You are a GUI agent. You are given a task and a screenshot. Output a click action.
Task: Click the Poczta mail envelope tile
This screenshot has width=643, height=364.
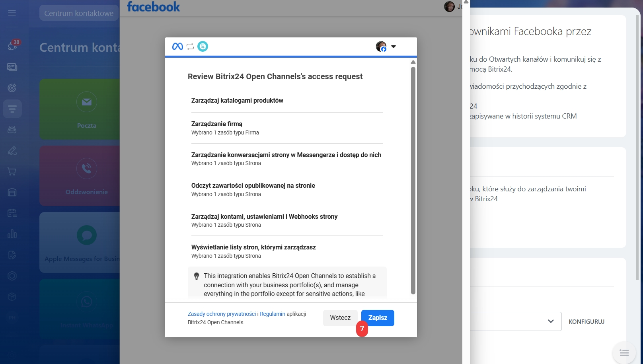(80, 109)
